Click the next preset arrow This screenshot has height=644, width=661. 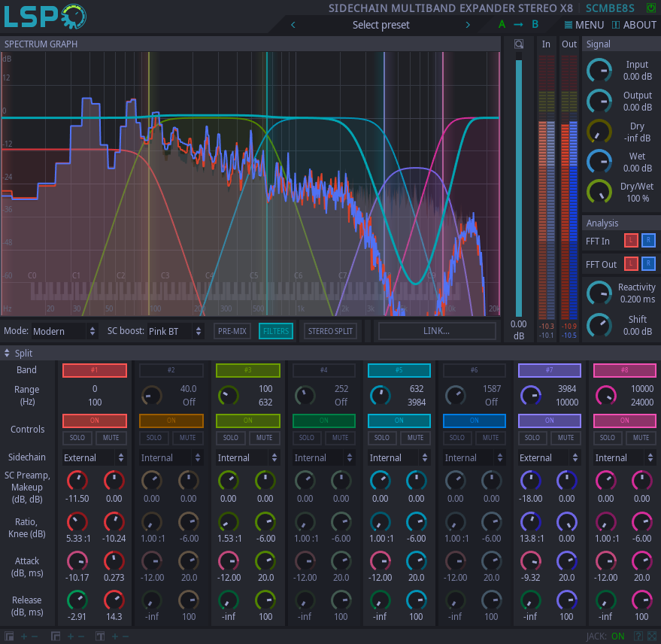468,25
